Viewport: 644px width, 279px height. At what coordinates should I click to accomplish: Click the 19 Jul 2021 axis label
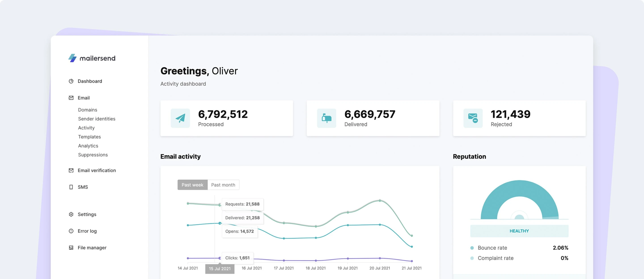pos(347,268)
